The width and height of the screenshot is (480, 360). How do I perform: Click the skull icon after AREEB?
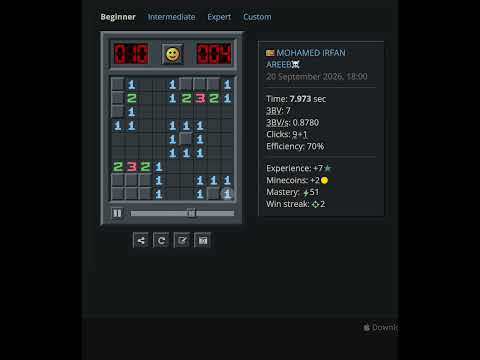pos(295,64)
